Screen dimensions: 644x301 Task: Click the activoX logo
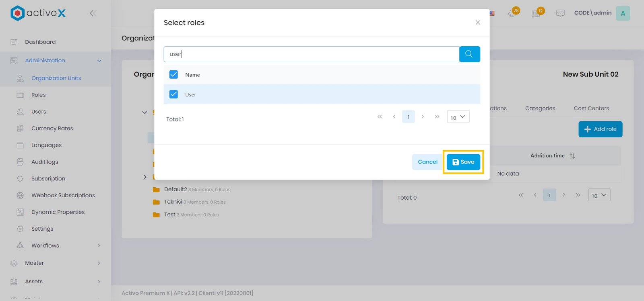click(38, 13)
